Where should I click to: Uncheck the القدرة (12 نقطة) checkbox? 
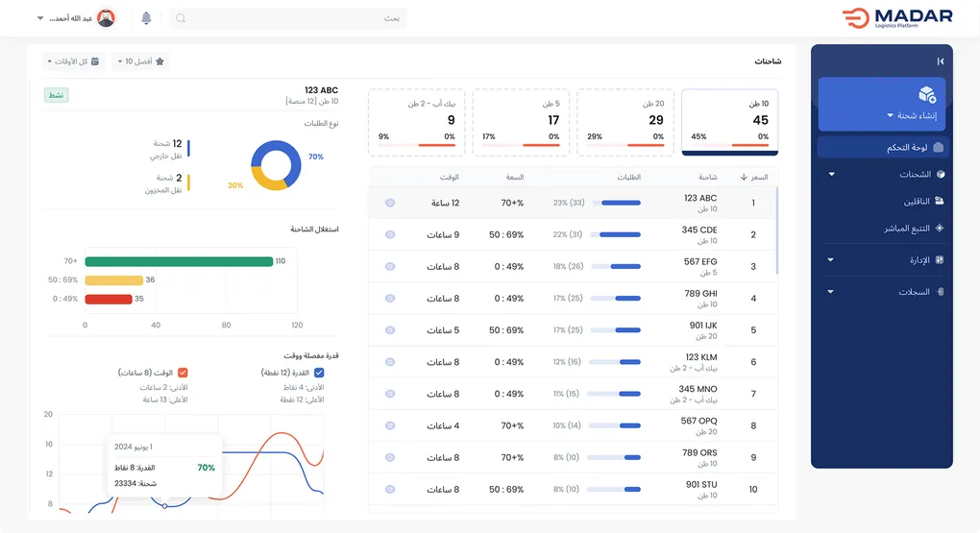320,373
